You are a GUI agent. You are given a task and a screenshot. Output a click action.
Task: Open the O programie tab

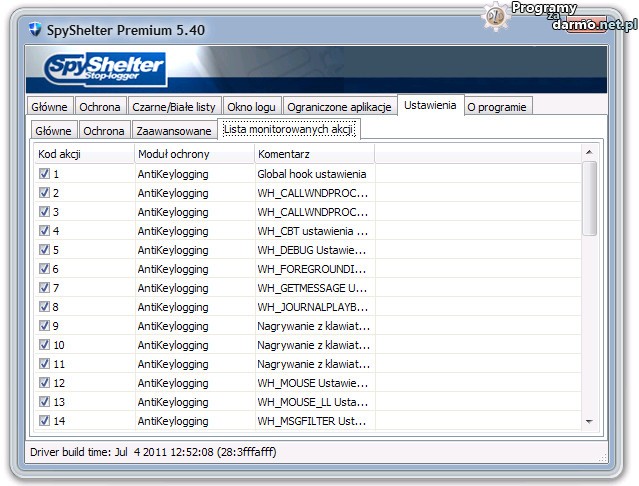pos(498,106)
